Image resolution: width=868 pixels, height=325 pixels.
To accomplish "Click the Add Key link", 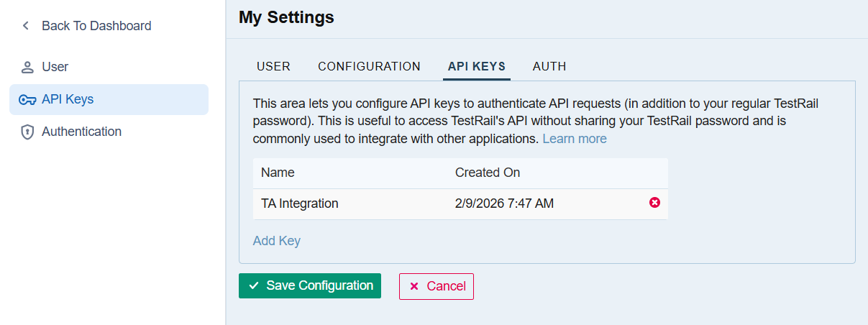I will [x=277, y=241].
